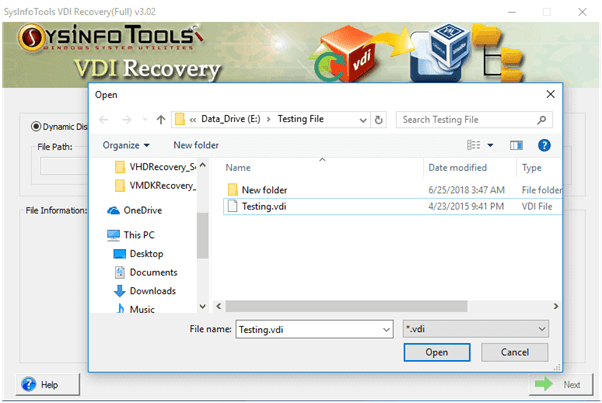Click the search magnifier icon
Viewport: 602px width, 403px height.
(541, 120)
